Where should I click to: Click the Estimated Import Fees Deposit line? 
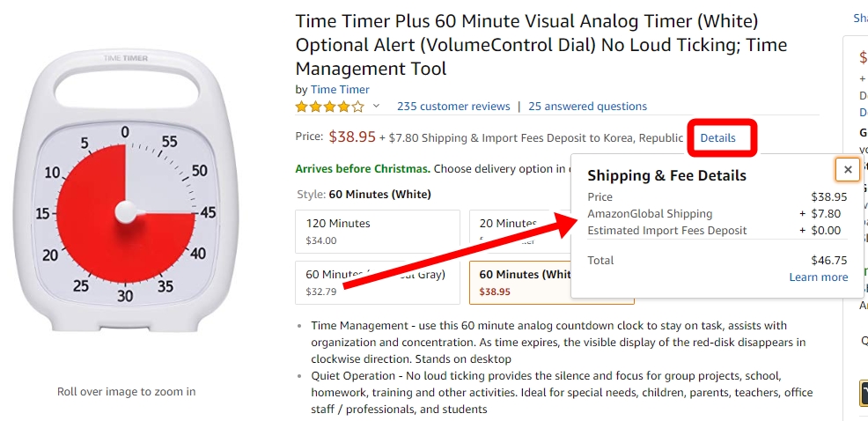(x=717, y=231)
